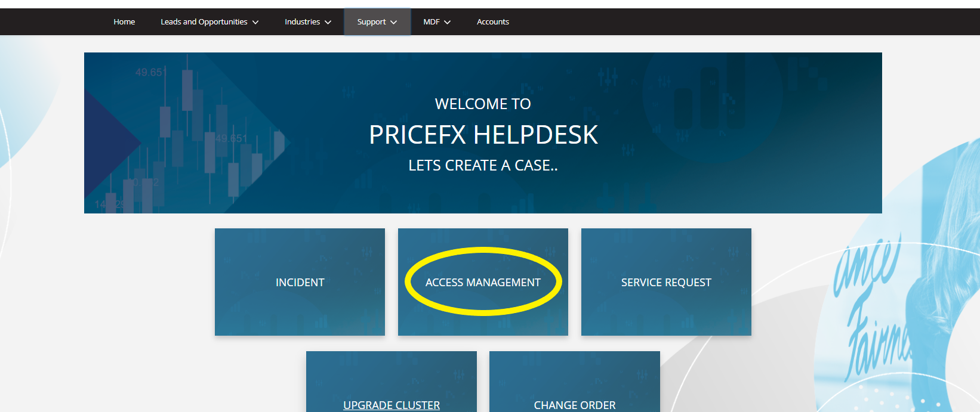
Task: Go to the Home menu item
Action: [124, 21]
